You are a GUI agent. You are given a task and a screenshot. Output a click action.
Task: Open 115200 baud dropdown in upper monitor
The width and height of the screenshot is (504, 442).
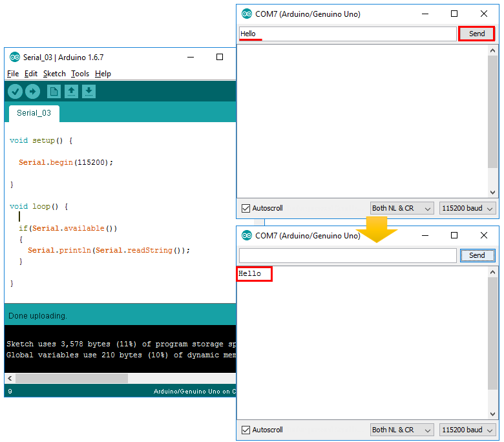(467, 208)
